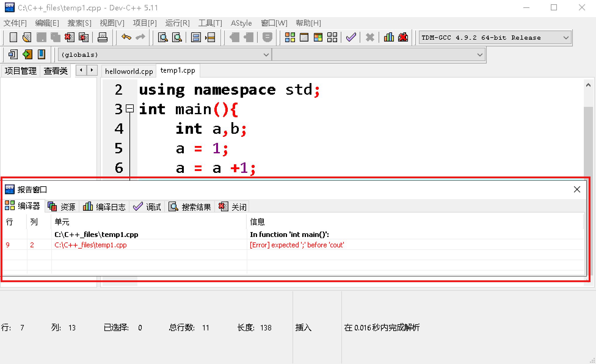Switch to the helloworld.cpp tab

(129, 71)
